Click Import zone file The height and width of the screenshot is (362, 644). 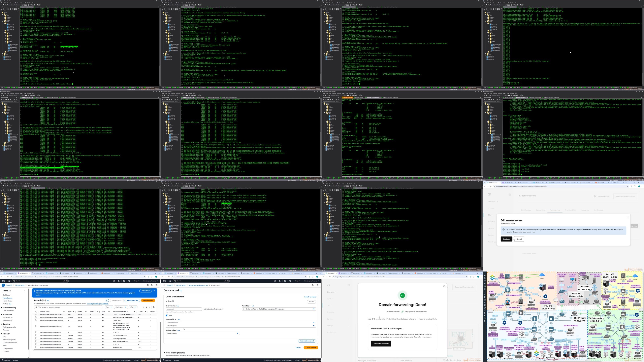132,300
